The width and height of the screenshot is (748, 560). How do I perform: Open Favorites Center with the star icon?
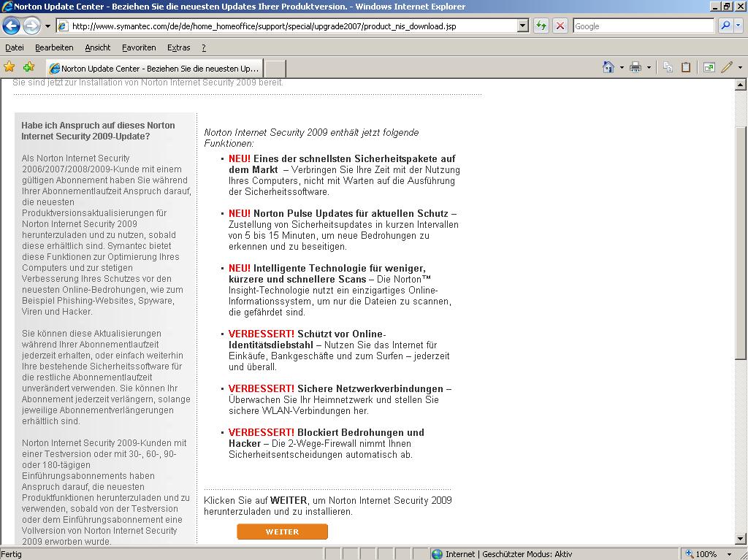point(9,66)
